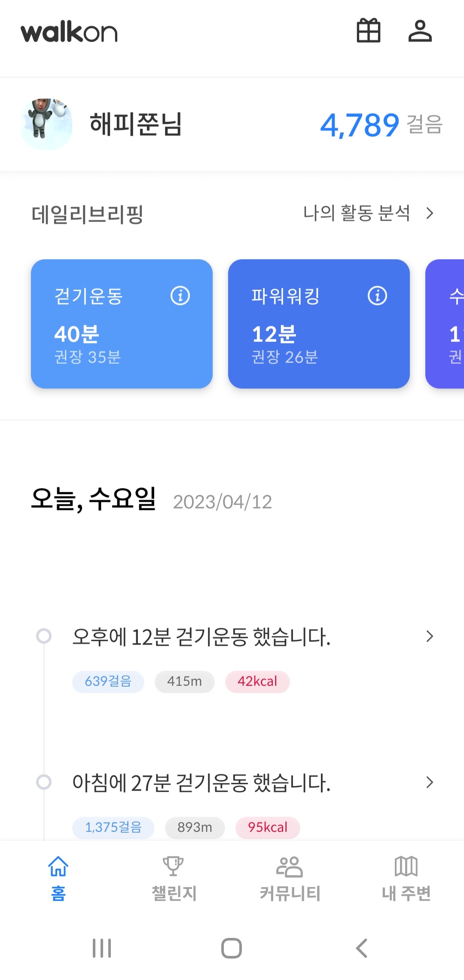Open 나의 활동 분석 link

click(x=357, y=213)
